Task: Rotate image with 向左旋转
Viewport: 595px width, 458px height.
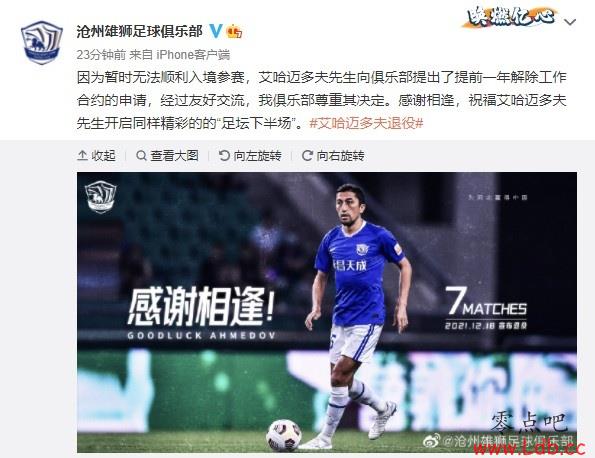Action: pos(250,156)
